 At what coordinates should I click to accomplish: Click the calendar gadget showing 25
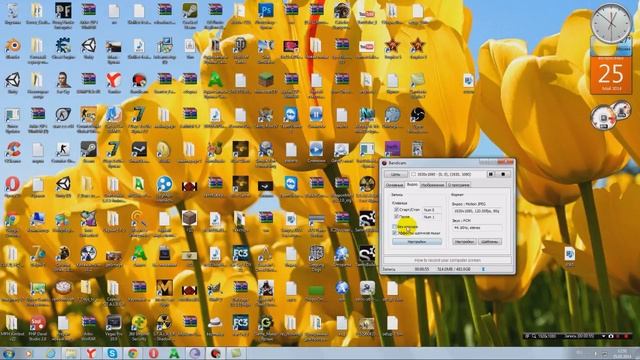(611, 75)
